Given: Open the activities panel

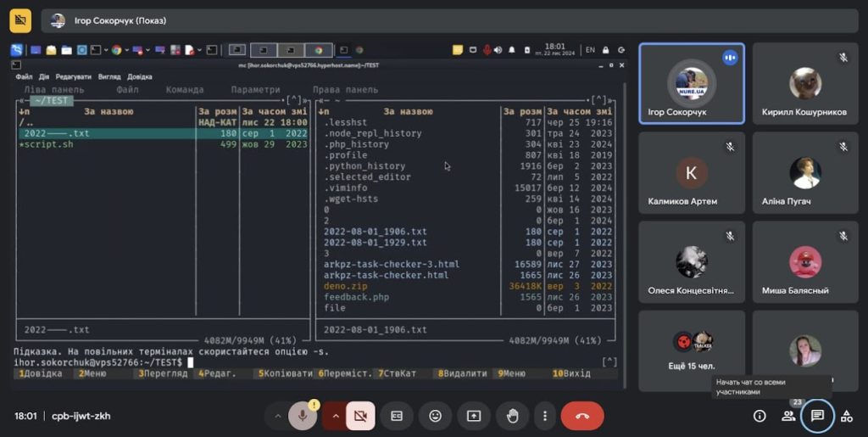Looking at the screenshot, I should [x=846, y=416].
